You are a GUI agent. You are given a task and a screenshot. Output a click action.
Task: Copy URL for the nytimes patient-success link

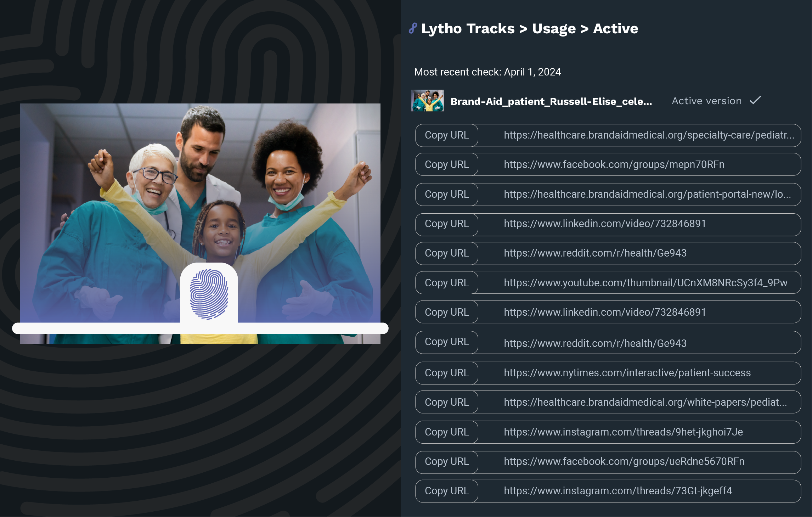(x=447, y=373)
